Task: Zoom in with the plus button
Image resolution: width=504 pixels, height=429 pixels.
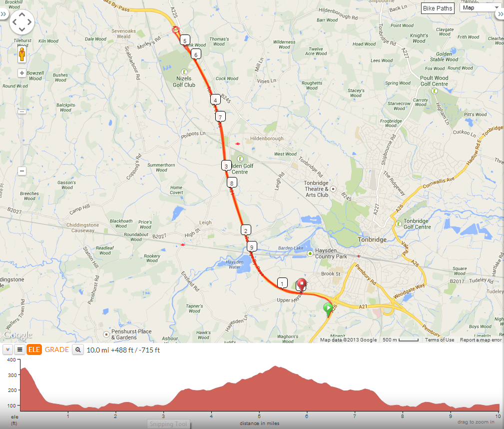Action: 21,73
